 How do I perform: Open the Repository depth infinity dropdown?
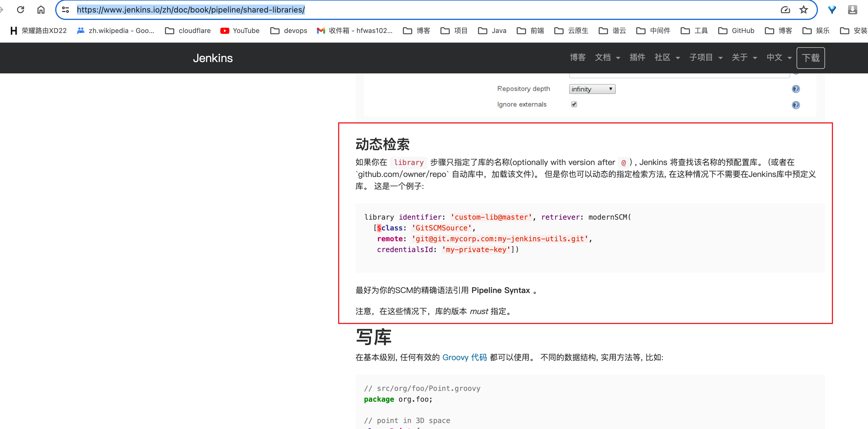(592, 89)
